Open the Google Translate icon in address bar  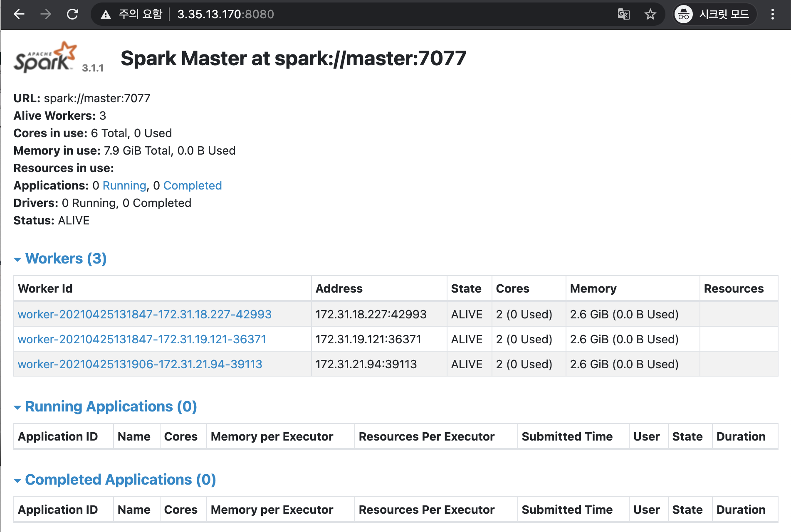[x=623, y=14]
